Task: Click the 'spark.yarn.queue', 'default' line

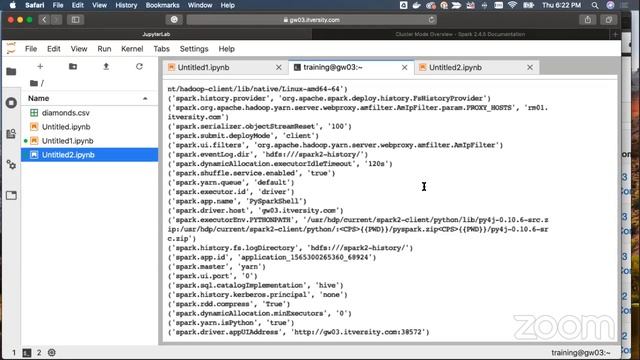Action: tap(231, 182)
